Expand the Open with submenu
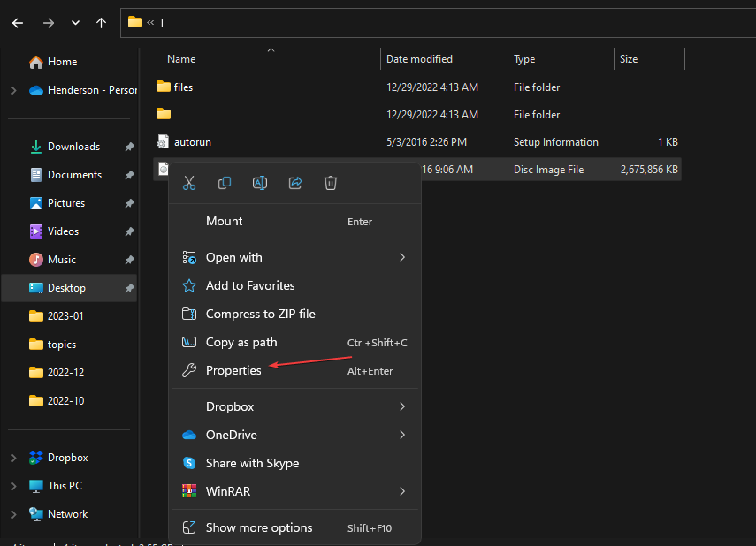Screen dimensions: 756x546 tap(402, 257)
